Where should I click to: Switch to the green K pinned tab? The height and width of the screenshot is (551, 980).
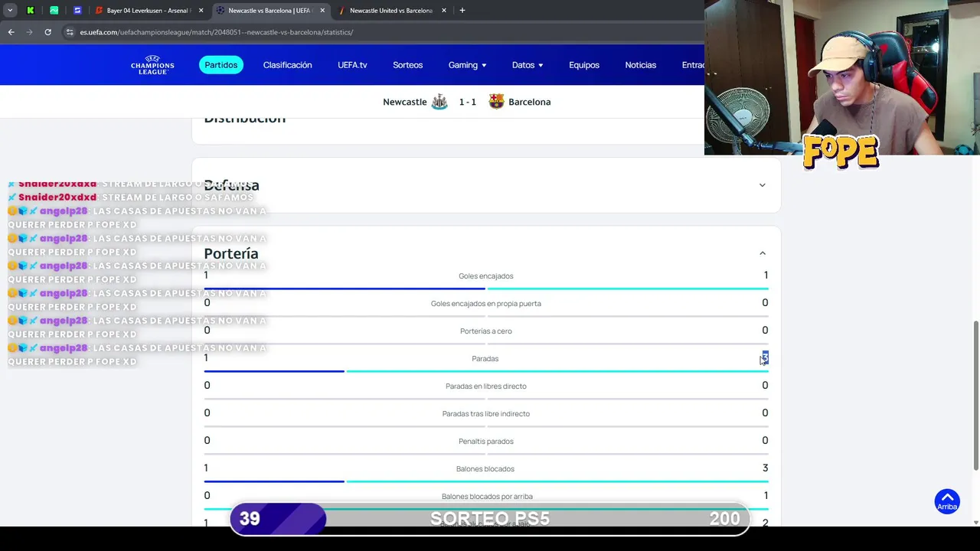pyautogui.click(x=30, y=11)
